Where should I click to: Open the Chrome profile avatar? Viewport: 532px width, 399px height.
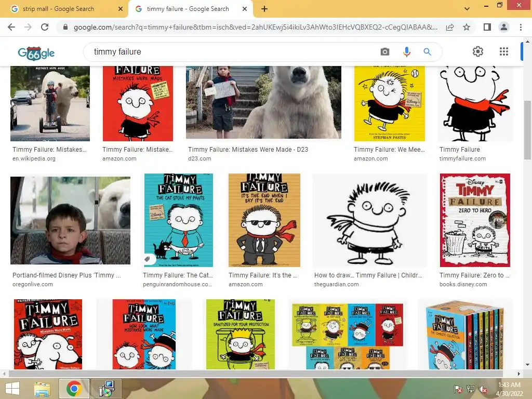[x=504, y=27]
